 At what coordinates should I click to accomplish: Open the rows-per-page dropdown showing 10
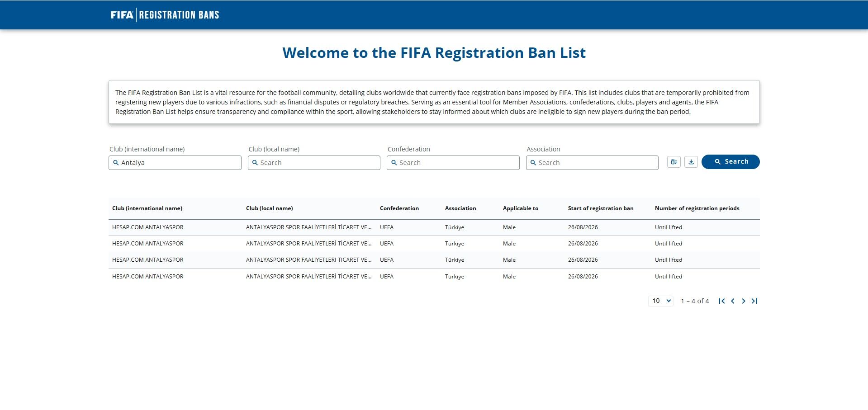tap(661, 301)
